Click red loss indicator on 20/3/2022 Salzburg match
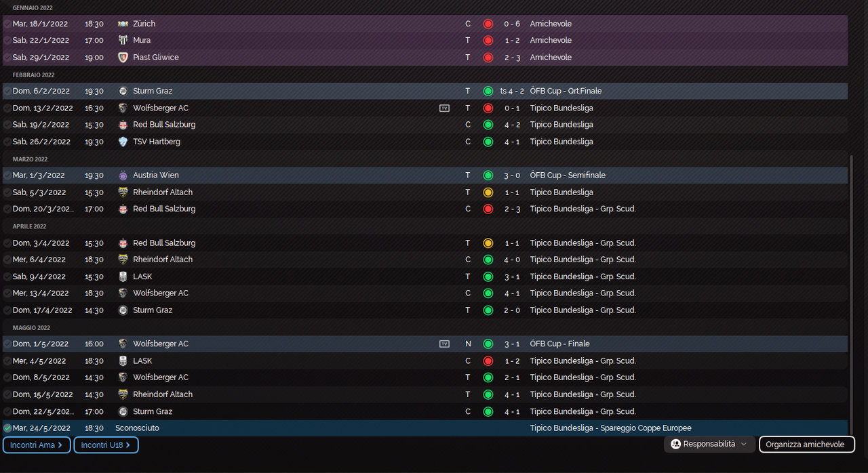Viewport: 868px width, 473px height. [x=488, y=209]
